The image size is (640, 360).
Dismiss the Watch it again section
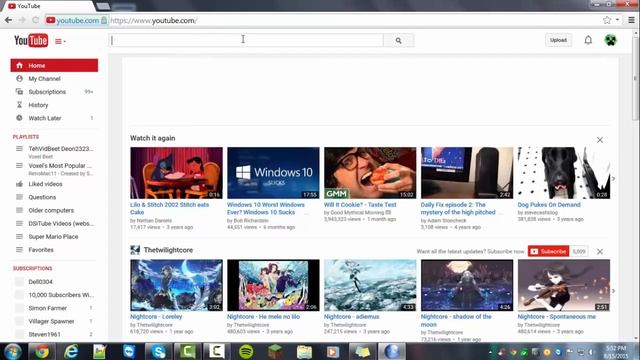tap(600, 140)
